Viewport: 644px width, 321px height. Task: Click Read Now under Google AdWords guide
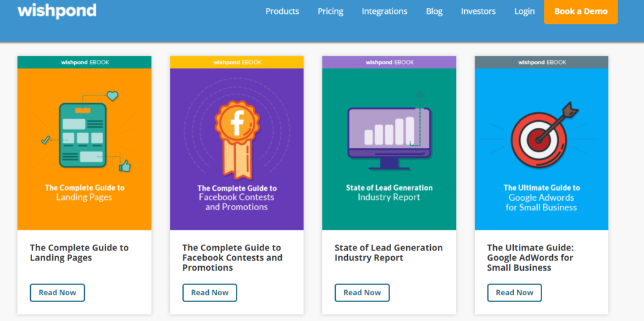pos(514,293)
